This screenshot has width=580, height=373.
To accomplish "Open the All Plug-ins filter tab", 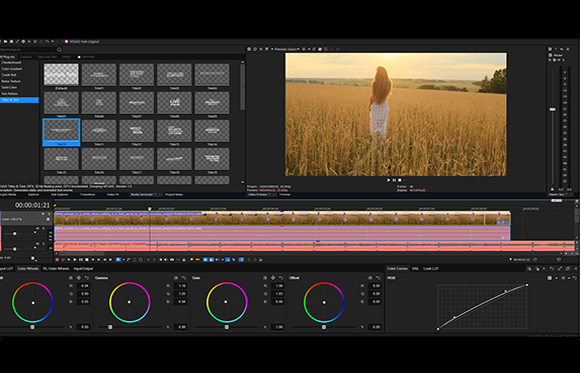I will tap(7, 57).
